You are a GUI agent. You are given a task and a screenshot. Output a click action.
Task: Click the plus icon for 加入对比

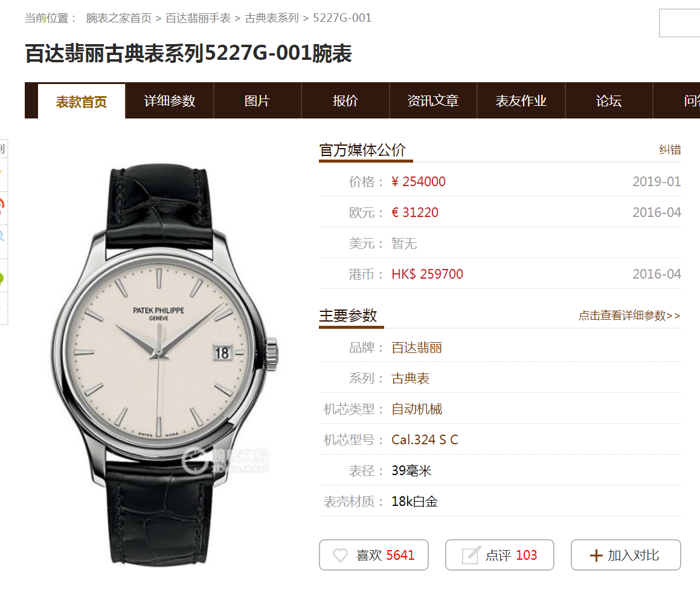click(596, 556)
